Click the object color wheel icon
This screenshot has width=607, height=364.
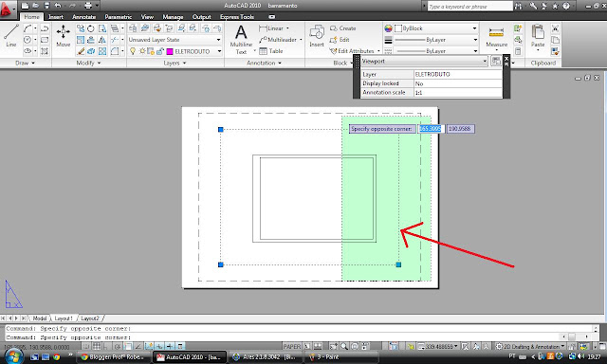click(388, 28)
